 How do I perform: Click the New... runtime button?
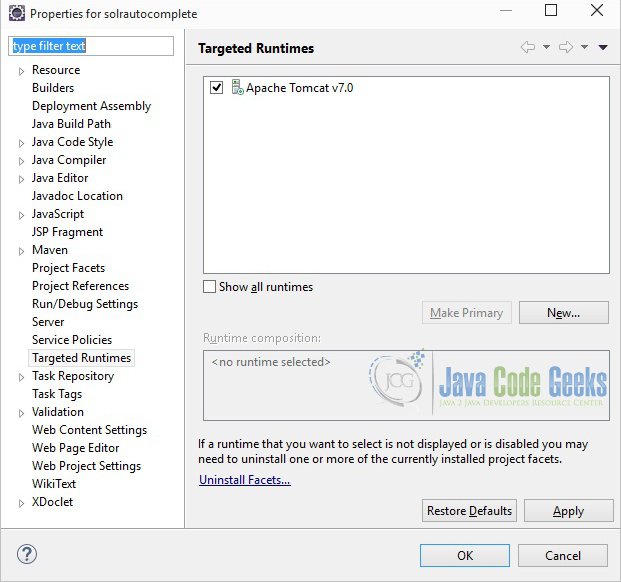(x=564, y=313)
